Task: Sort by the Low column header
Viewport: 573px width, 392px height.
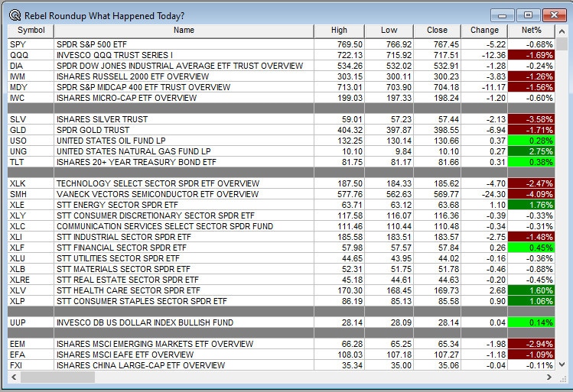Action: [389, 31]
